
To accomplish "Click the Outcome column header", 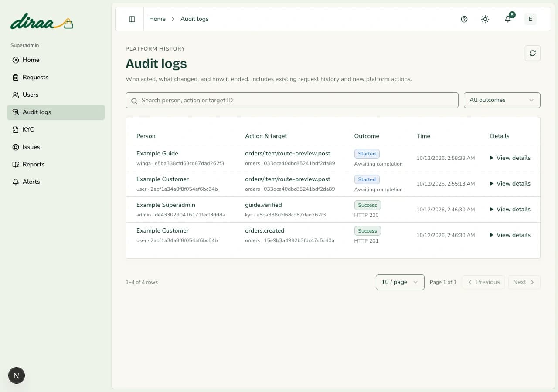I will point(367,136).
